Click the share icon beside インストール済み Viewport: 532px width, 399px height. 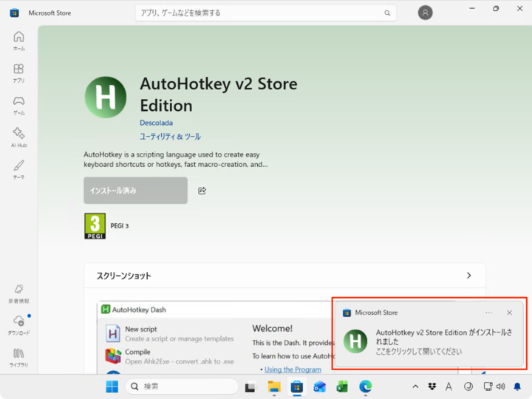click(202, 191)
